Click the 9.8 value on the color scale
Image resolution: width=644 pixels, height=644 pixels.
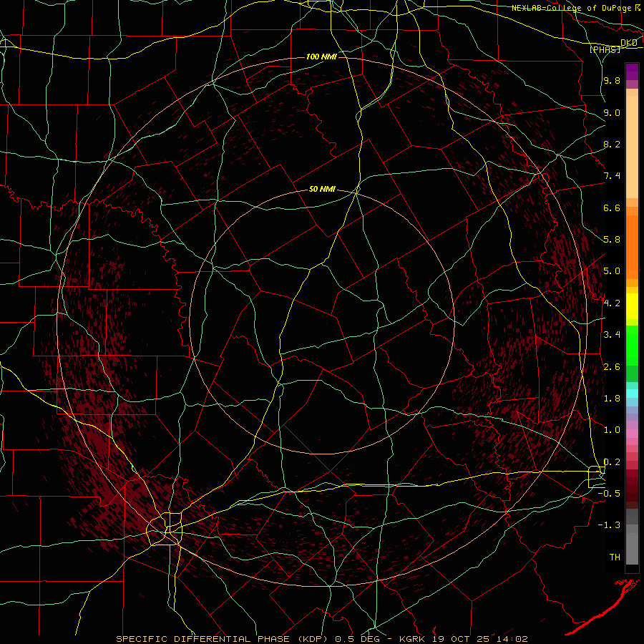click(612, 81)
